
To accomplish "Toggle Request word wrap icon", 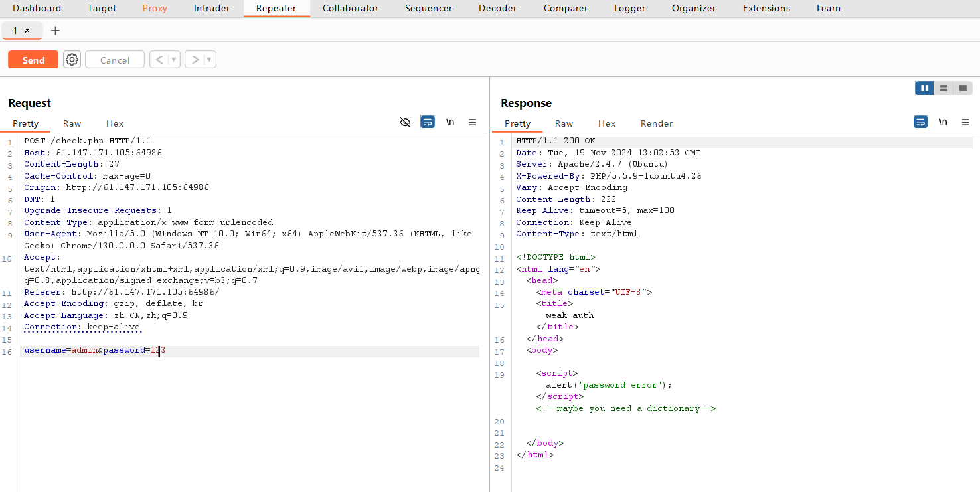I will (428, 122).
